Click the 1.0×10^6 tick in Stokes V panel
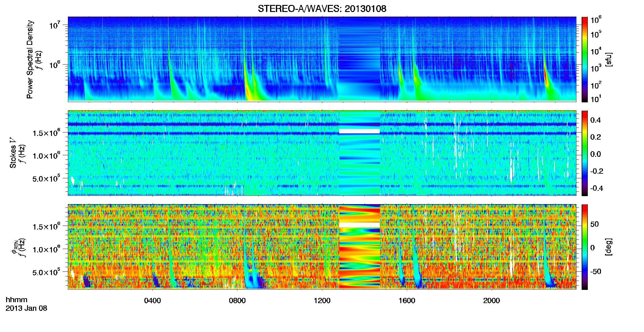The width and height of the screenshot is (644, 332). pyautogui.click(x=46, y=155)
